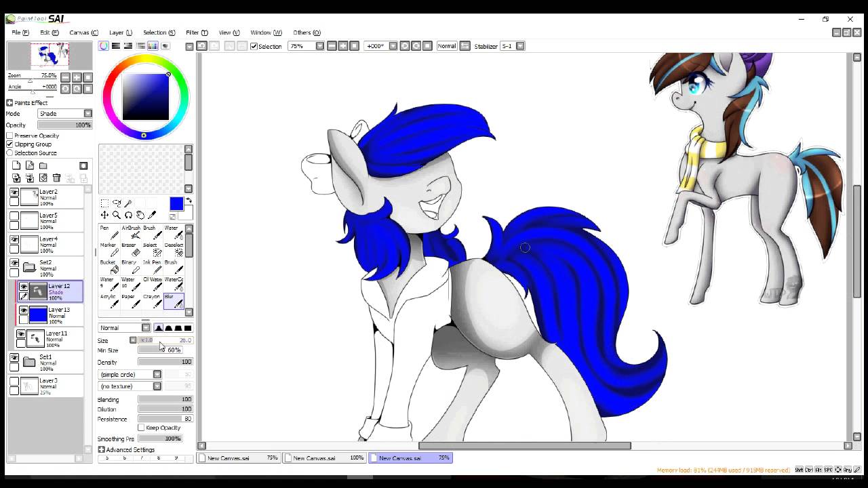Screen dimensions: 868x488
Task: Enable the Preserve Opacity checkbox
Action: tap(10, 136)
